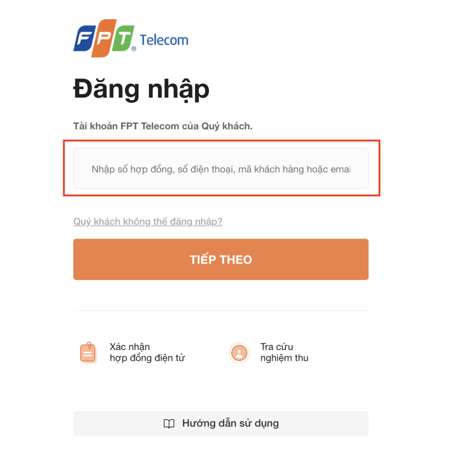The height and width of the screenshot is (476, 464).
Task: Open Xác nhận hợp đồng điện tử
Action: pyautogui.click(x=147, y=352)
